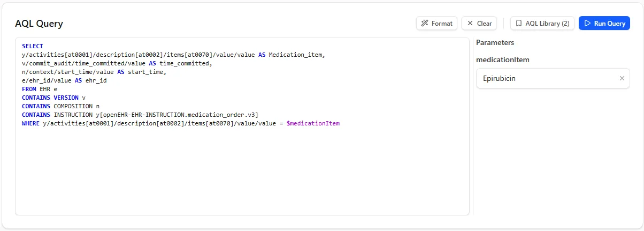Screen dimensions: 644x231
Task: Click the Clear button
Action: click(x=479, y=23)
